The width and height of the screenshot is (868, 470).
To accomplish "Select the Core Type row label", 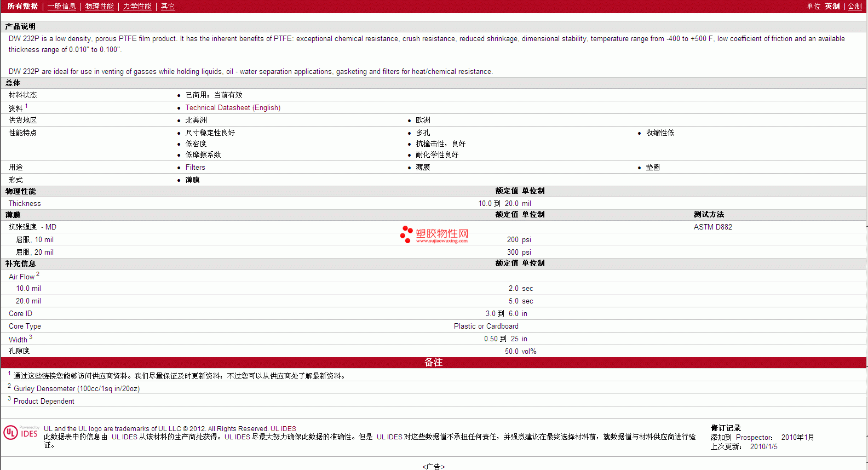I will [x=25, y=326].
